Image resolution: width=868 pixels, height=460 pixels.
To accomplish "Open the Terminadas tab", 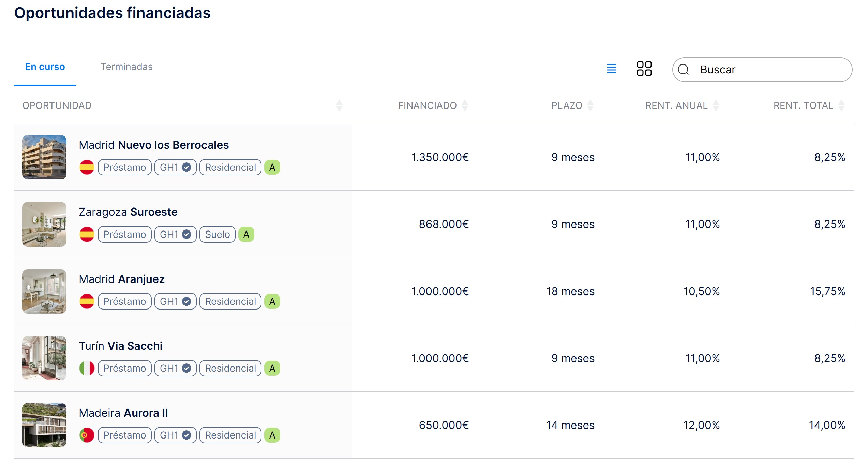I will click(x=126, y=67).
